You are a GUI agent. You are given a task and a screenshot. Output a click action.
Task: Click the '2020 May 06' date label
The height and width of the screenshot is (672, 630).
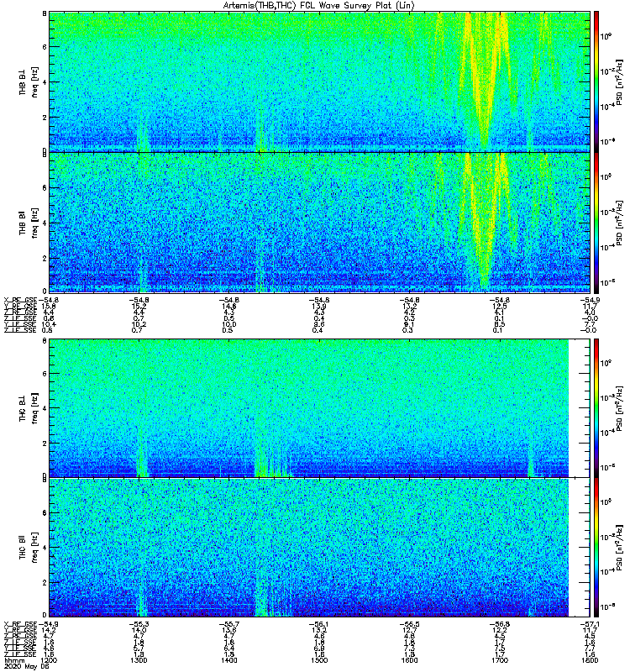click(27, 667)
